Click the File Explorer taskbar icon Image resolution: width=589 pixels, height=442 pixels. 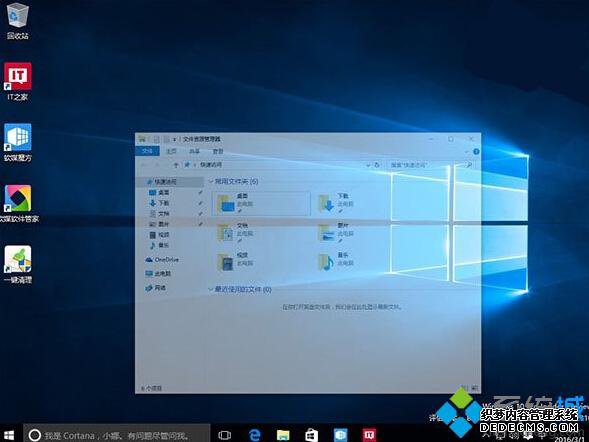pyautogui.click(x=283, y=435)
